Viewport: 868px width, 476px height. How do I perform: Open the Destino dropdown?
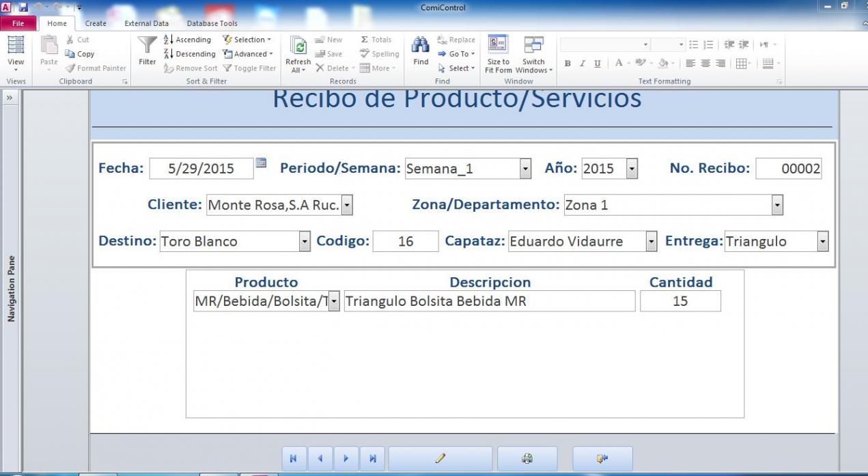tap(305, 241)
